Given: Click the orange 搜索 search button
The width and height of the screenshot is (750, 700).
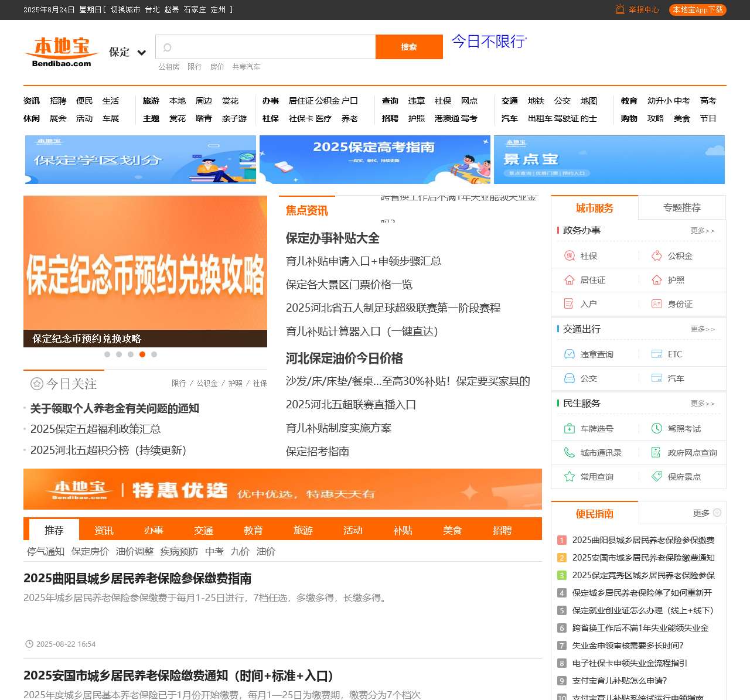Looking at the screenshot, I should [x=409, y=47].
